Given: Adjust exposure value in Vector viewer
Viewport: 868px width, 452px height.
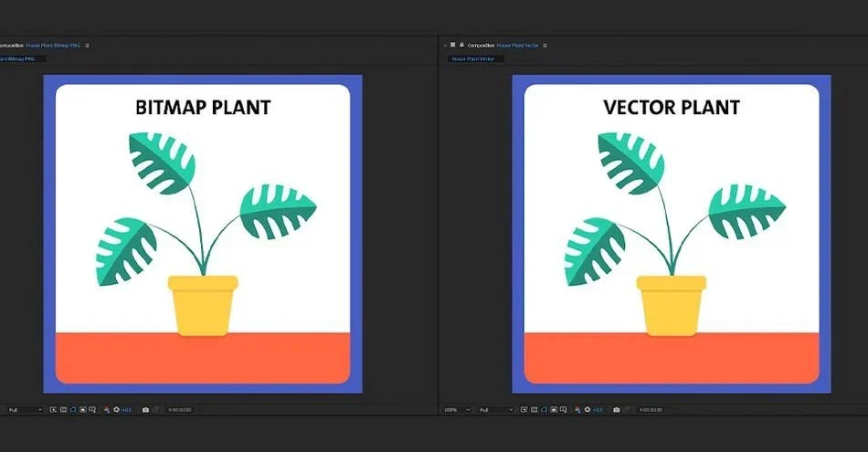Looking at the screenshot, I should (x=598, y=410).
